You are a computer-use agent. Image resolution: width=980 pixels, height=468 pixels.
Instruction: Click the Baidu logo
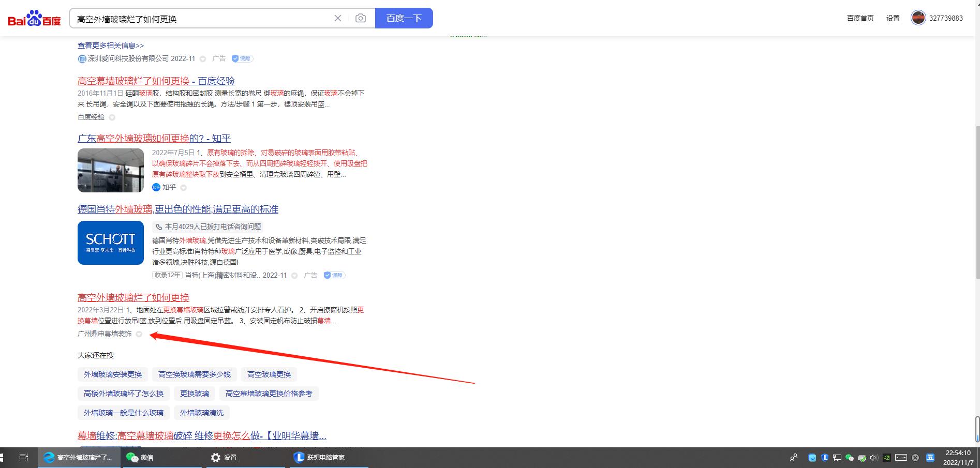pyautogui.click(x=34, y=19)
